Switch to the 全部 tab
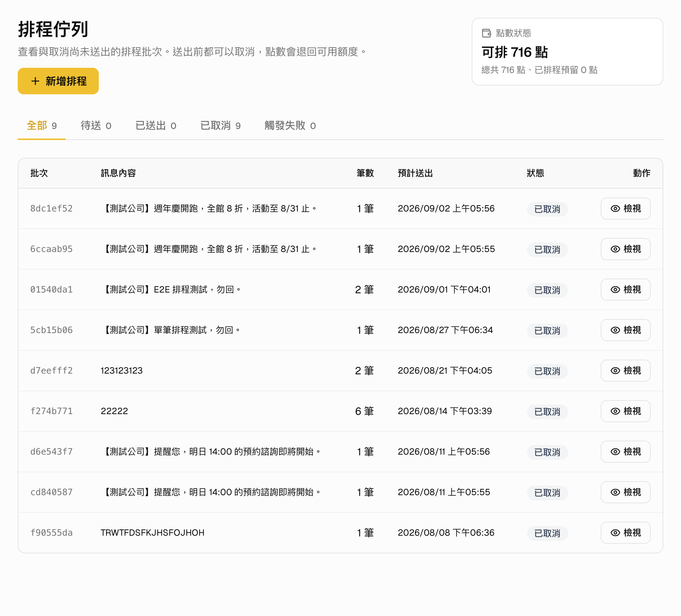The image size is (681, 616). click(42, 126)
